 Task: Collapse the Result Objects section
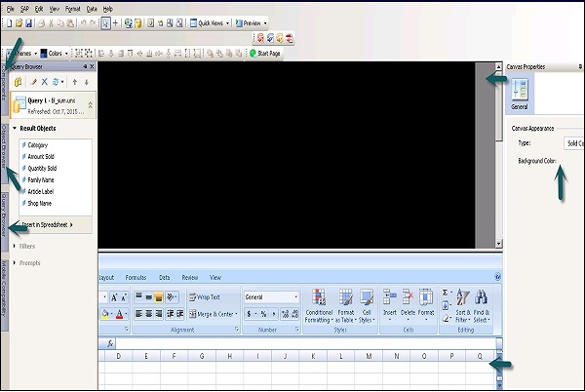click(x=15, y=129)
